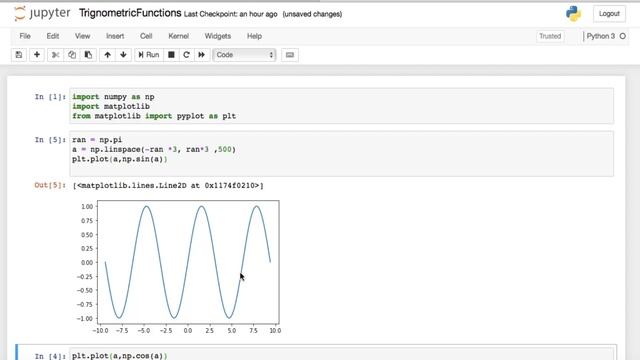Viewport: 640px width, 360px height.
Task: Open the cell type Code dropdown
Action: pos(244,55)
